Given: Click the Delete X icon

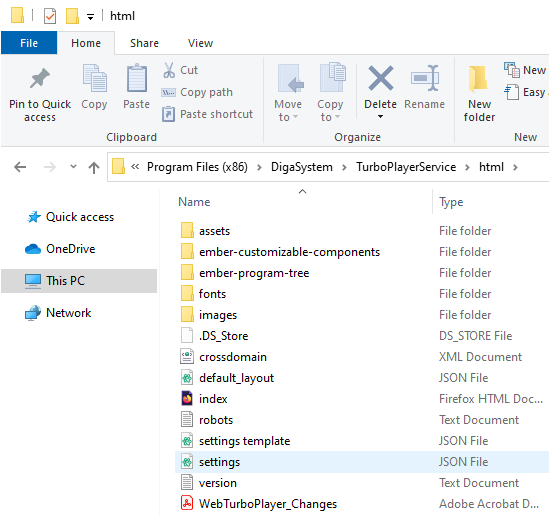Looking at the screenshot, I should point(381,78).
